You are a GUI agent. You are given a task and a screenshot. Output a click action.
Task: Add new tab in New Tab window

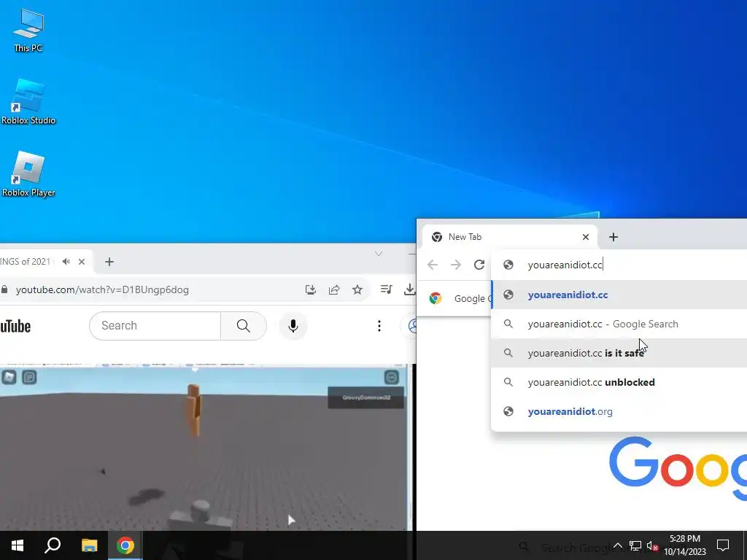(613, 237)
